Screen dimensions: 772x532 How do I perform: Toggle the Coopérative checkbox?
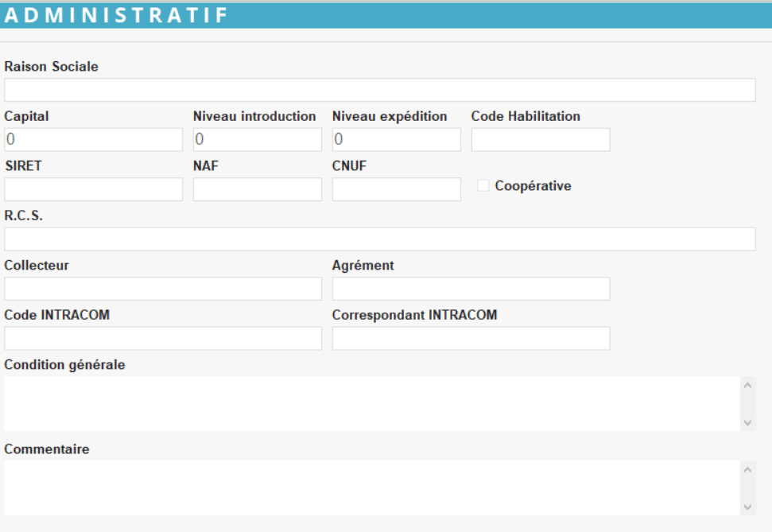[483, 186]
